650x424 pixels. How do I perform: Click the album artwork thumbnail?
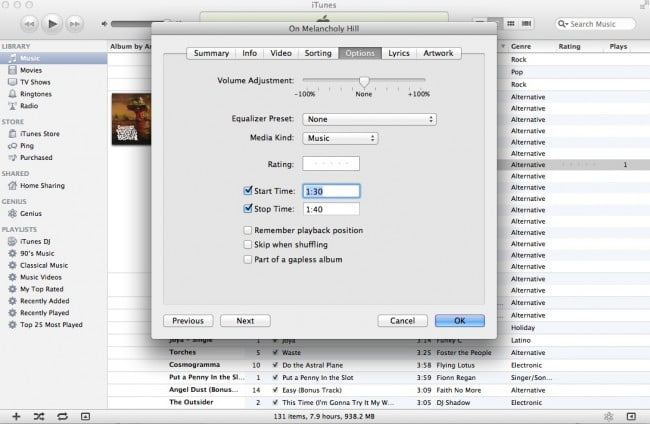tap(131, 119)
